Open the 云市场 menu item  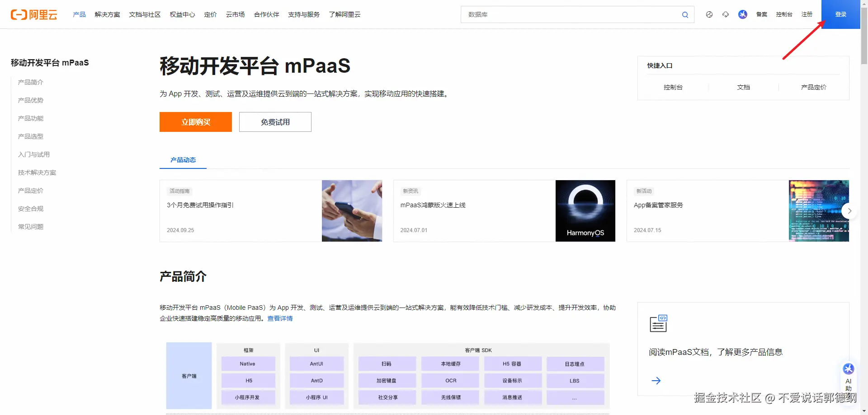coord(235,14)
